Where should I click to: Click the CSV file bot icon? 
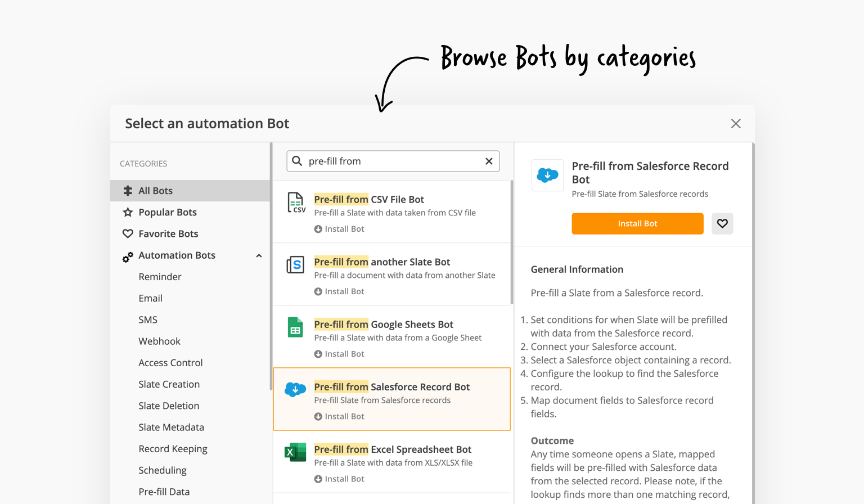tap(296, 202)
